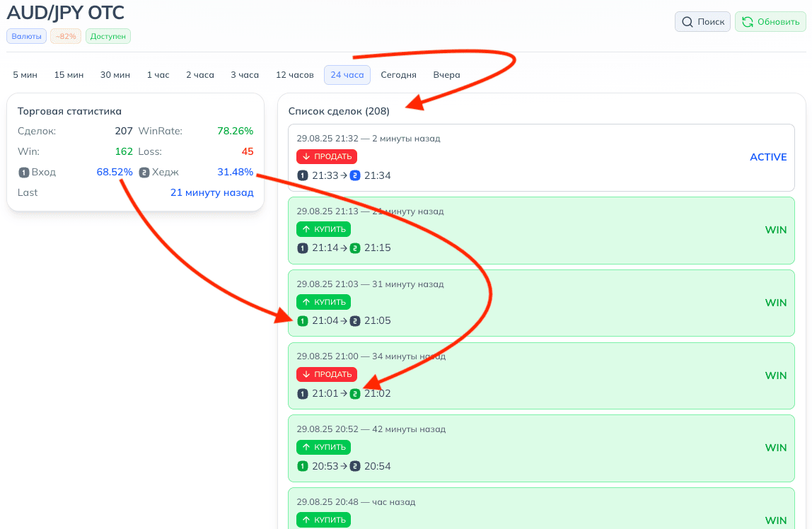Click the КУПИТЬ label on 21:13 trade

323,229
